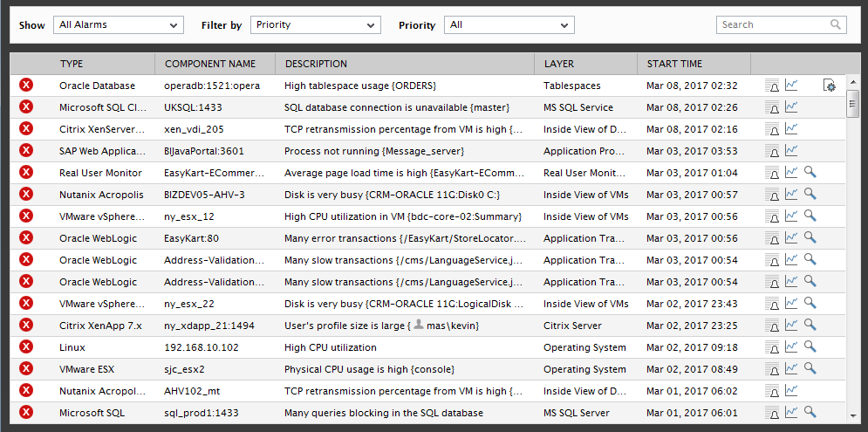This screenshot has height=432, width=868.
Task: Click start time 'Mar 08, 2017 02:26'
Action: (692, 107)
